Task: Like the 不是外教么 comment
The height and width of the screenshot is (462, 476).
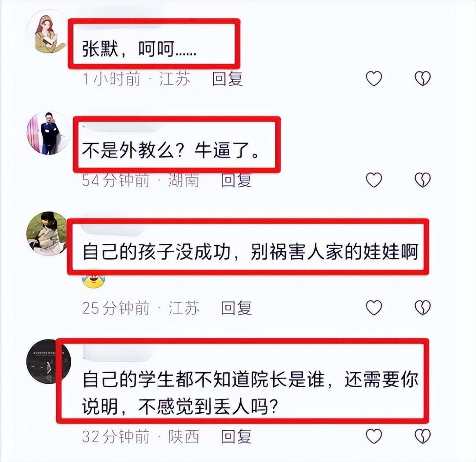Action: (373, 180)
